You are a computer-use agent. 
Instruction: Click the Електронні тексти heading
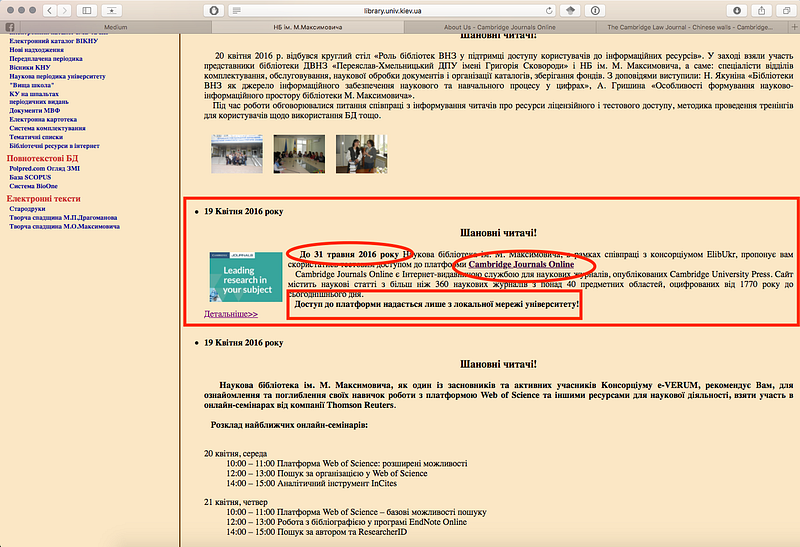pos(43,198)
